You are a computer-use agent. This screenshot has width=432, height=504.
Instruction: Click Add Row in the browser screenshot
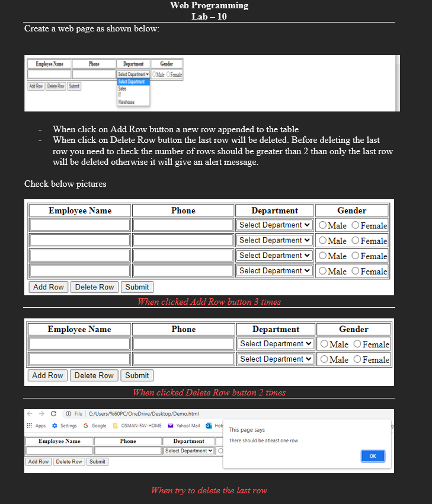(39, 461)
